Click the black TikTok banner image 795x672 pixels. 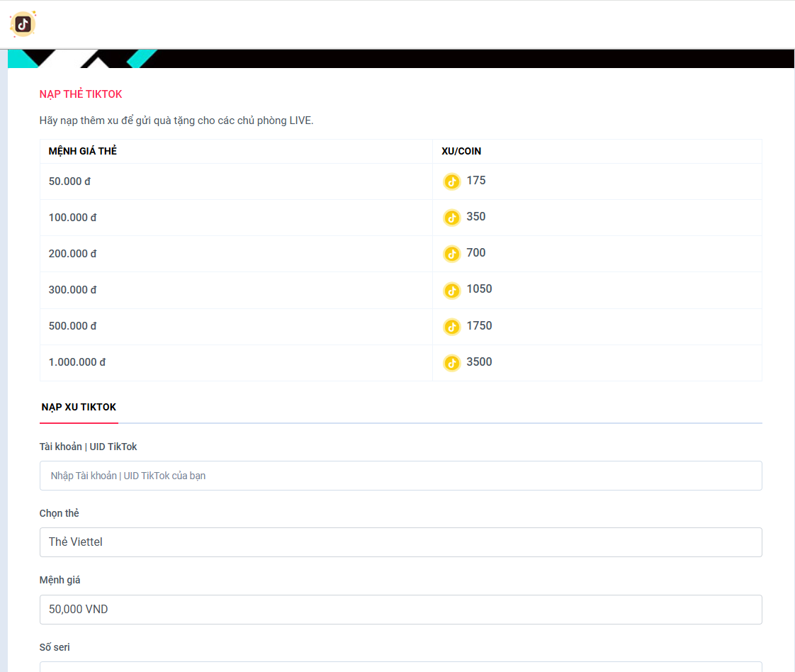pos(400,59)
